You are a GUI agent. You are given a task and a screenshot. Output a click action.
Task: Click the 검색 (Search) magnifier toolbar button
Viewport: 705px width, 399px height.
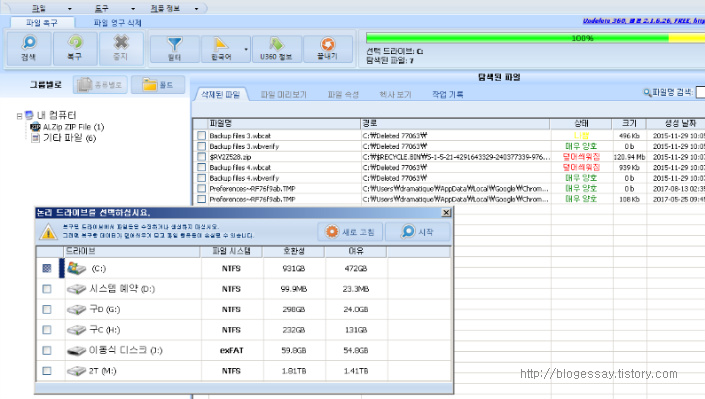tap(29, 48)
